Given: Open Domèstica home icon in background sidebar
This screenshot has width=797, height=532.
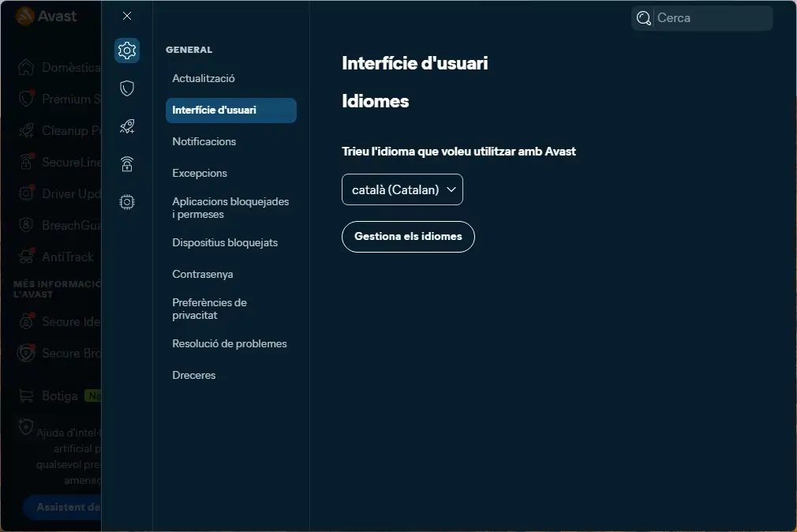Looking at the screenshot, I should tap(26, 67).
